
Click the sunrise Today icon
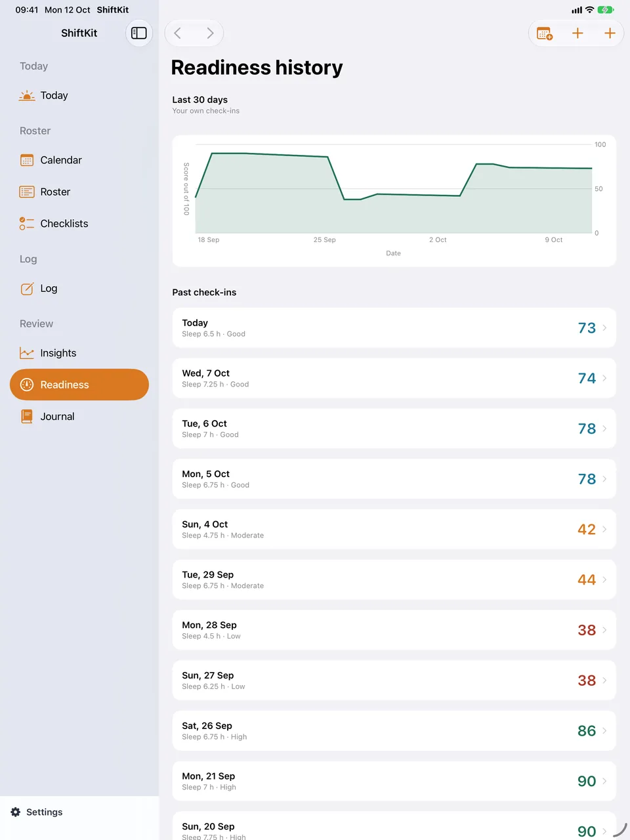(x=27, y=96)
